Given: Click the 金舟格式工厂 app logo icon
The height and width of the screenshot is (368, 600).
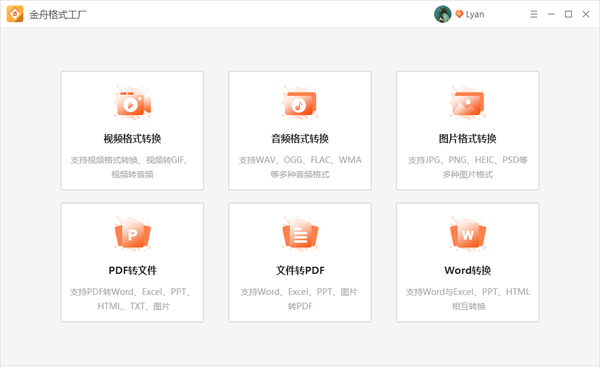Looking at the screenshot, I should (x=15, y=14).
